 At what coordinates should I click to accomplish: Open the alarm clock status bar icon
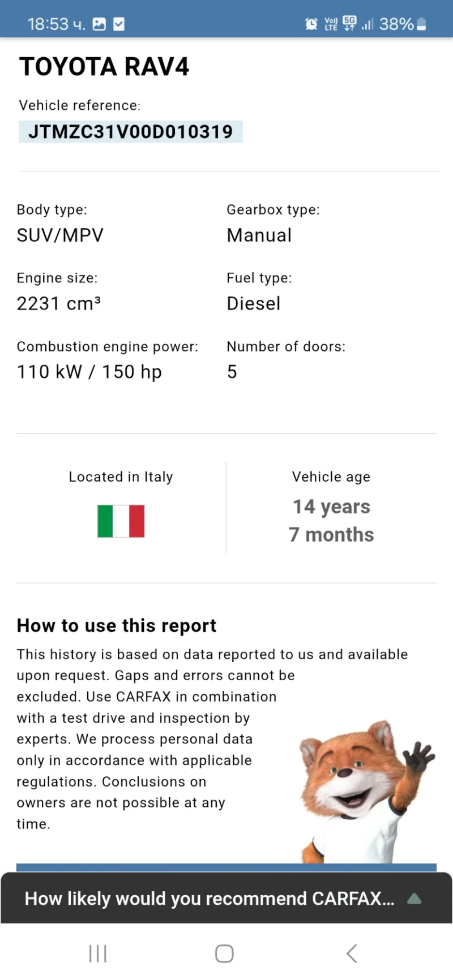coord(312,24)
